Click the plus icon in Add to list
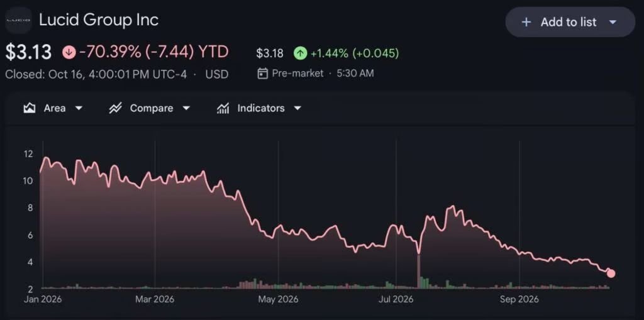 [526, 22]
